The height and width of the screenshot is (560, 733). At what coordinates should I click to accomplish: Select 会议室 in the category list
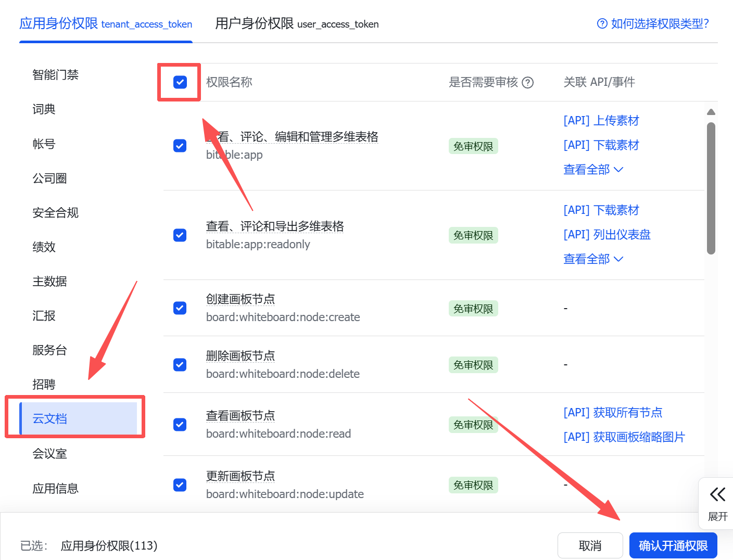point(49,453)
